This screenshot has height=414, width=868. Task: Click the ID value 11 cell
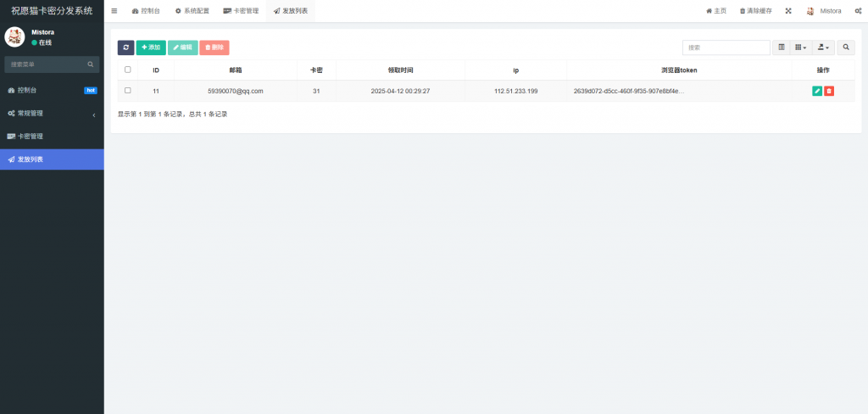156,91
